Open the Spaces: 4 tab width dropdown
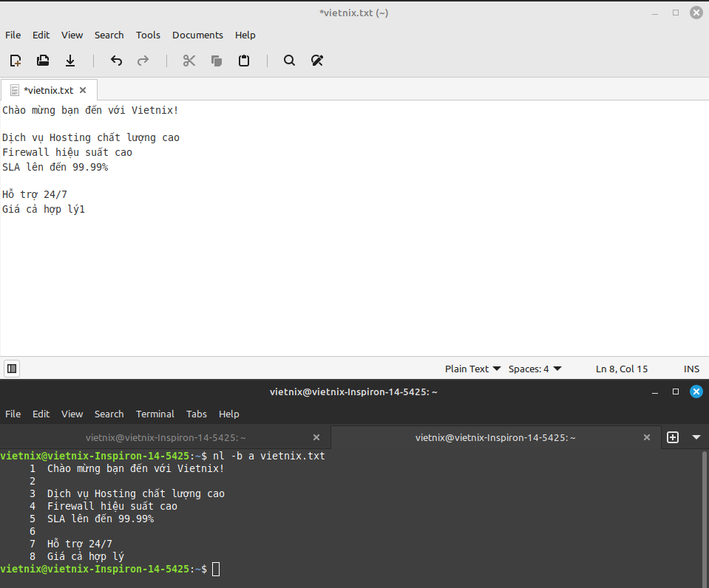Viewport: 709px width, 588px height. coord(535,369)
